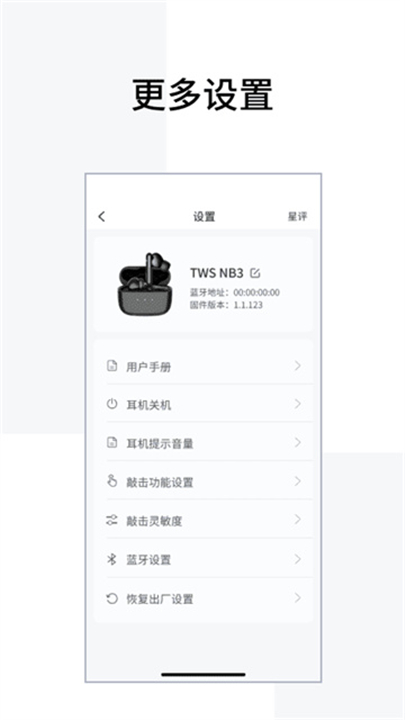Image resolution: width=405 pixels, height=720 pixels.
Task: Tap the sliders icon for 敲击灵敏度
Action: pos(112,520)
